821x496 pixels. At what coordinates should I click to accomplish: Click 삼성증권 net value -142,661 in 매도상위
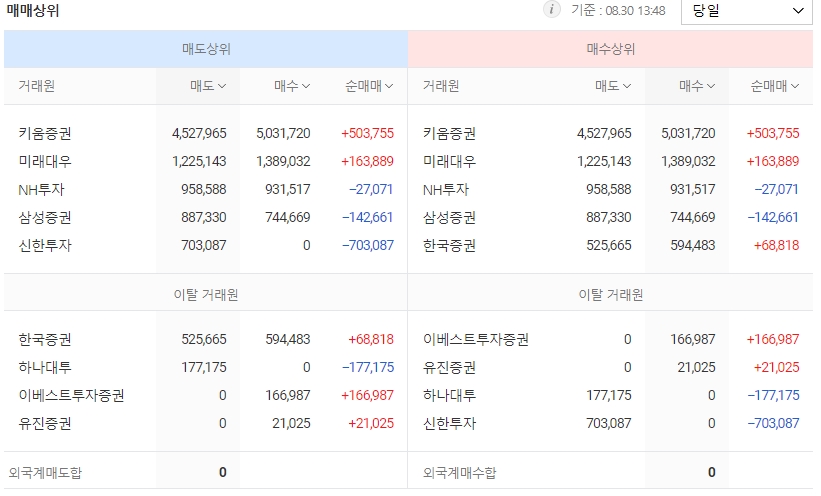[367, 217]
